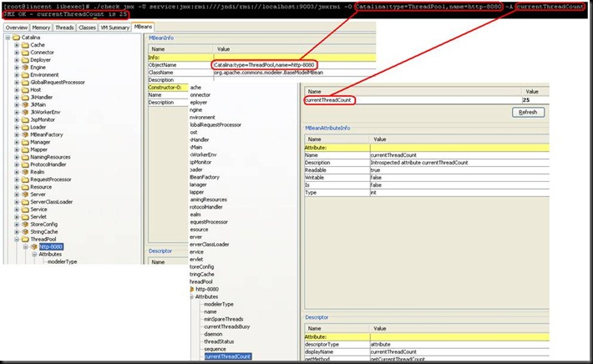Expand the Connector node in tree
The height and width of the screenshot is (364, 593).
[x=17, y=53]
